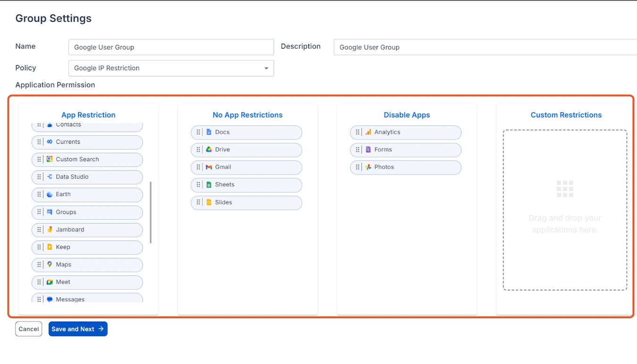The width and height of the screenshot is (637, 364).
Task: Click the App Restriction list scrollbar
Action: 151,212
